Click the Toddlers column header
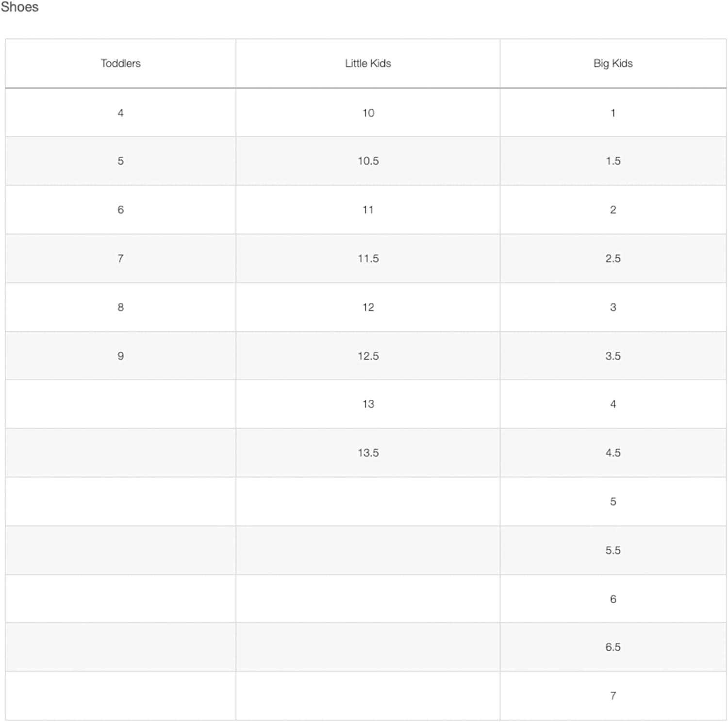728x722 pixels. pos(120,64)
